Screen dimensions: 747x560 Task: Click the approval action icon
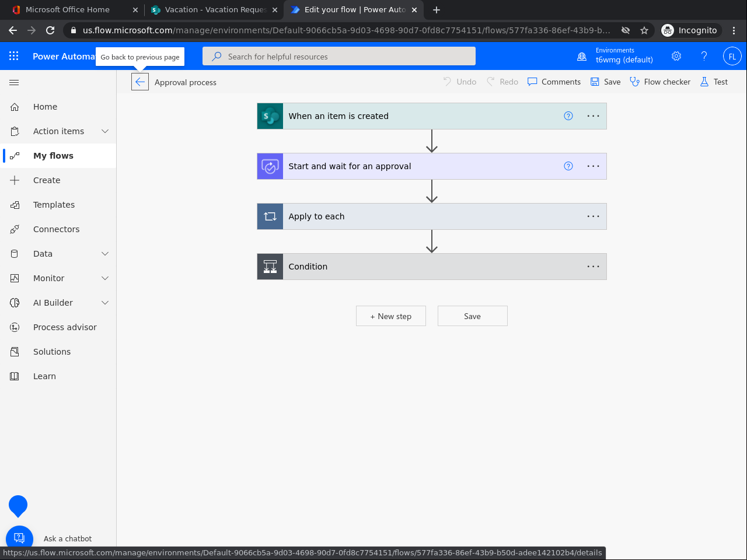270,166
